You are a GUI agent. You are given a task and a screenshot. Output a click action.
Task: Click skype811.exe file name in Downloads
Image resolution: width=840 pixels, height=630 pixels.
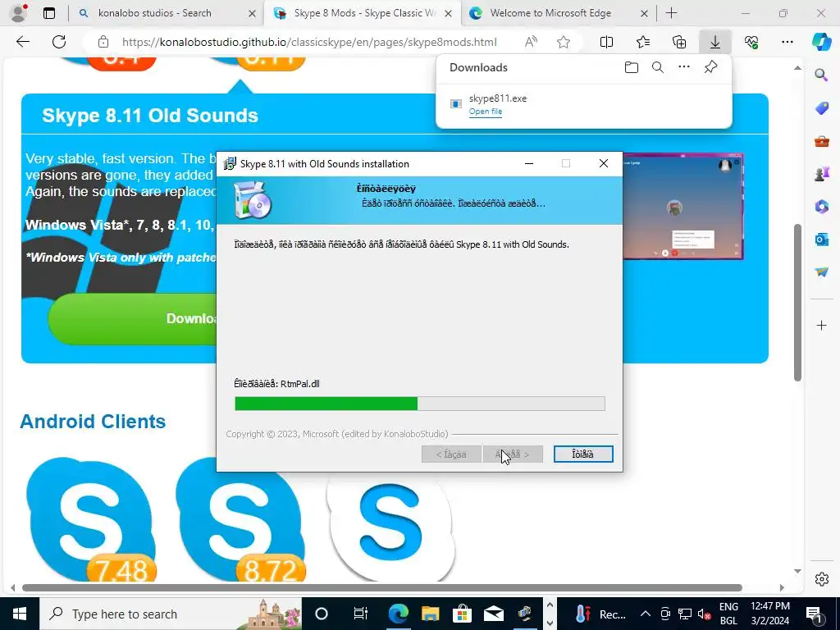click(498, 98)
